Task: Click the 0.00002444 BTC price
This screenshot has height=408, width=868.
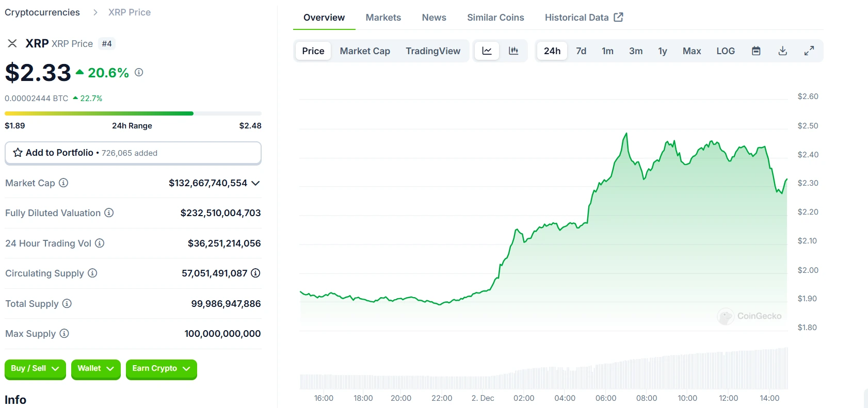Action: [x=36, y=98]
